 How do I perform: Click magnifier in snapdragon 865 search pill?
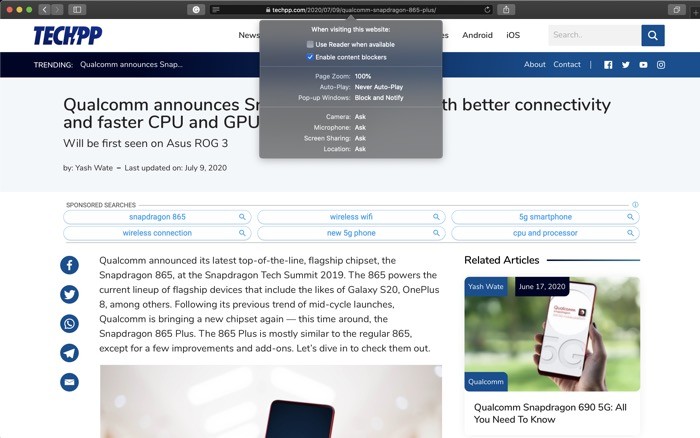pyautogui.click(x=242, y=217)
